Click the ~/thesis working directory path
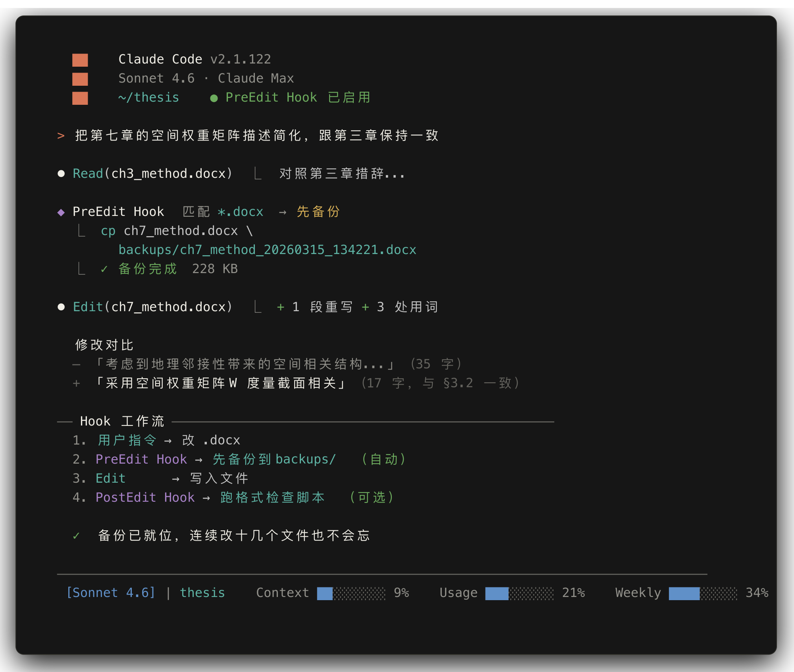Screen dimensions: 794x672 coord(148,97)
